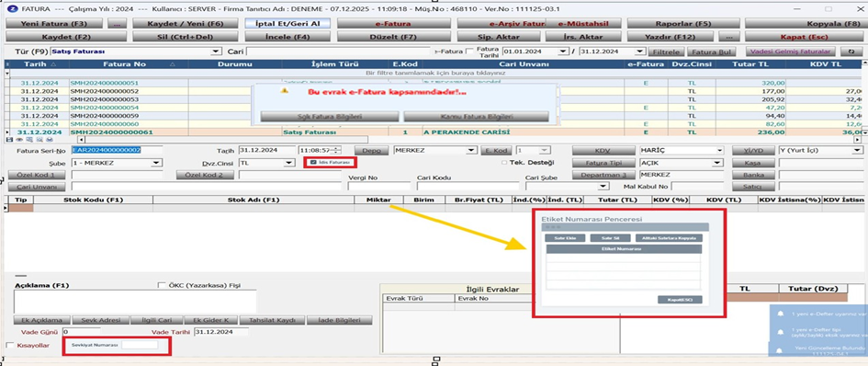Open the Dvz.Cinsi TL dropdown
Screen dimensions: 868x366
[288, 163]
